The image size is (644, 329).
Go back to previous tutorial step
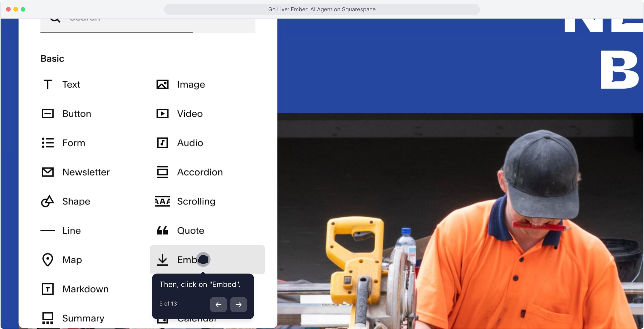pyautogui.click(x=219, y=305)
